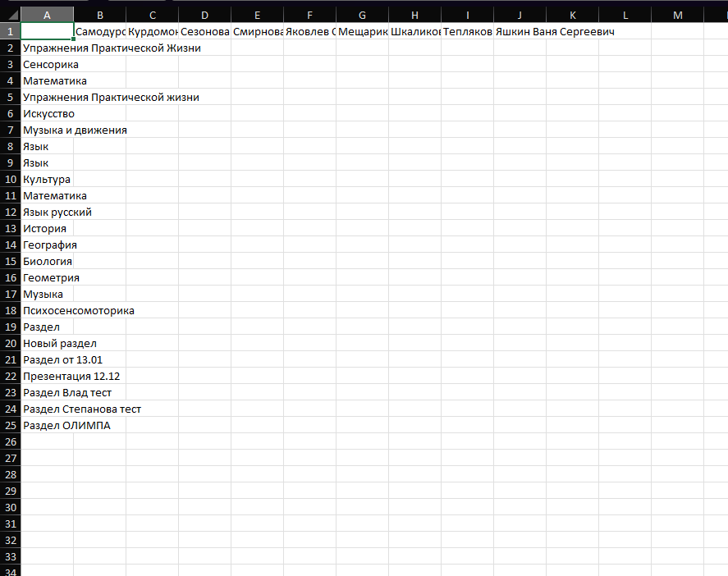Select row 18 header
The image size is (728, 576).
(10, 310)
